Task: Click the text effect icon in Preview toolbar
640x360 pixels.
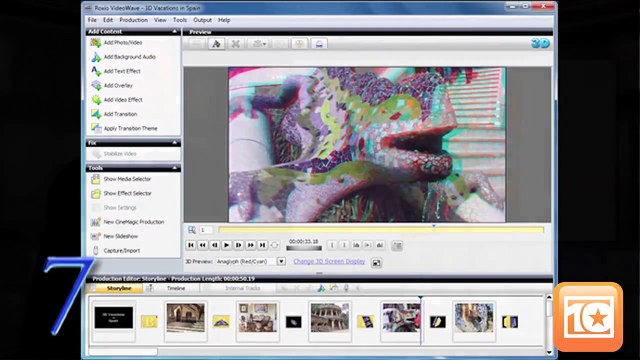Action: (216, 44)
